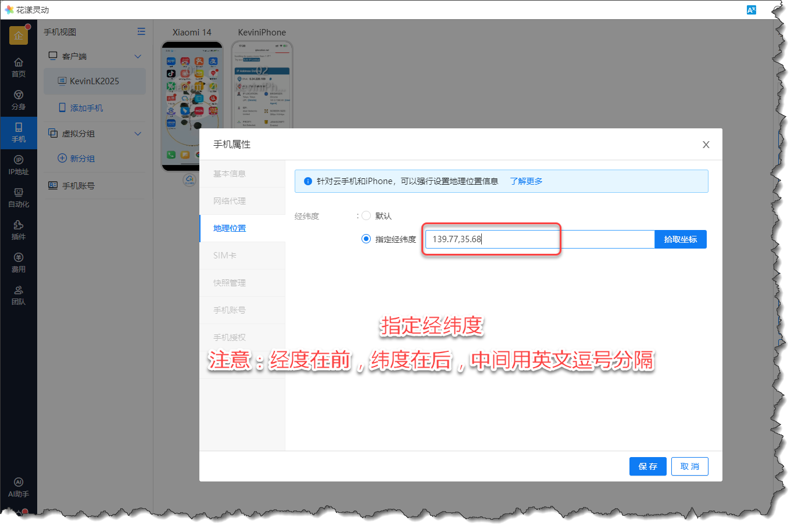The width and height of the screenshot is (798, 532).
Task: Open the 费用 billing sidebar icon
Action: click(19, 263)
